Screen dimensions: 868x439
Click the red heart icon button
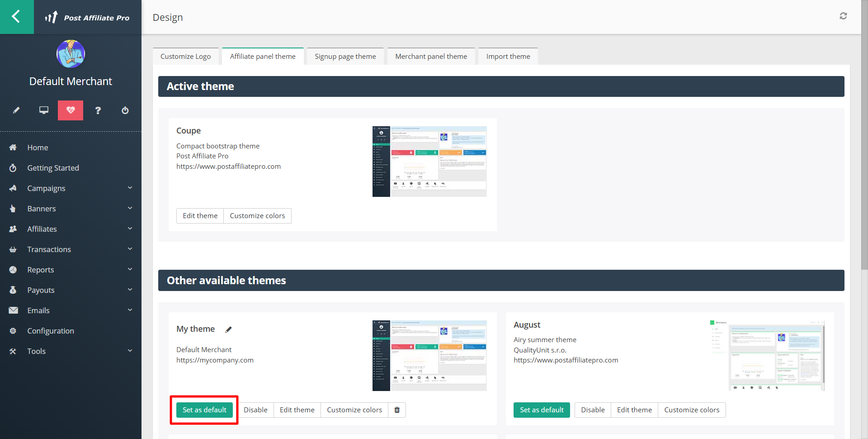pos(71,110)
